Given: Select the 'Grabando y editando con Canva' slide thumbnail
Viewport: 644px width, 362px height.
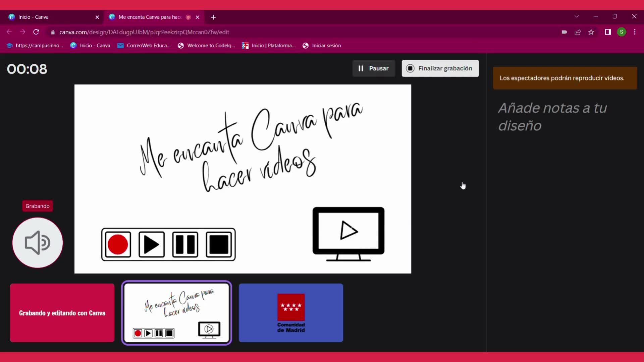Looking at the screenshot, I should click(x=62, y=313).
